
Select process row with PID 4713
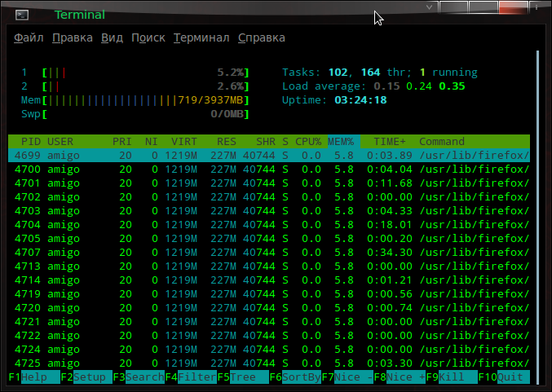pyautogui.click(x=269, y=266)
